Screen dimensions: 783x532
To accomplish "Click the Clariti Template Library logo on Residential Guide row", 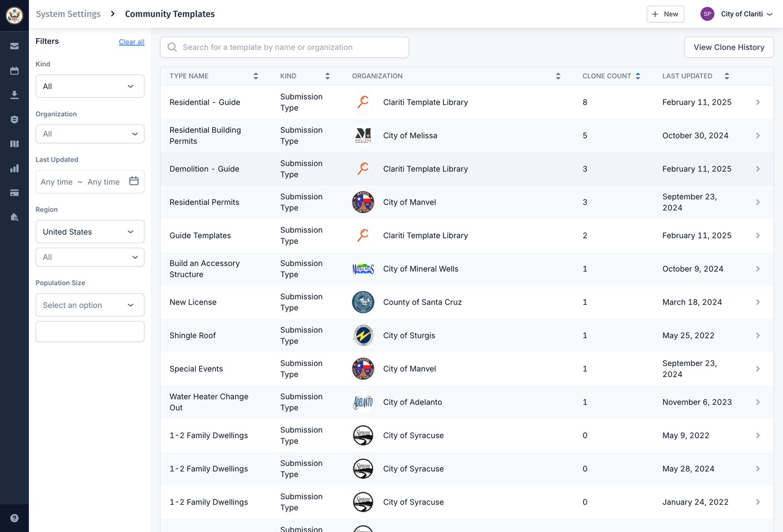I will point(363,102).
